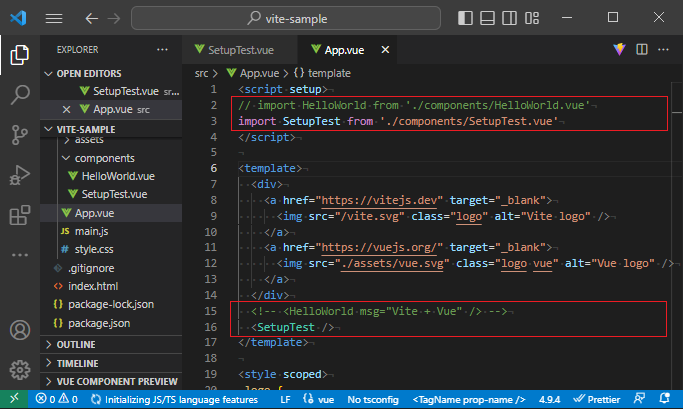The image size is (683, 409).
Task: Open package.json in the file tree
Action: point(99,323)
